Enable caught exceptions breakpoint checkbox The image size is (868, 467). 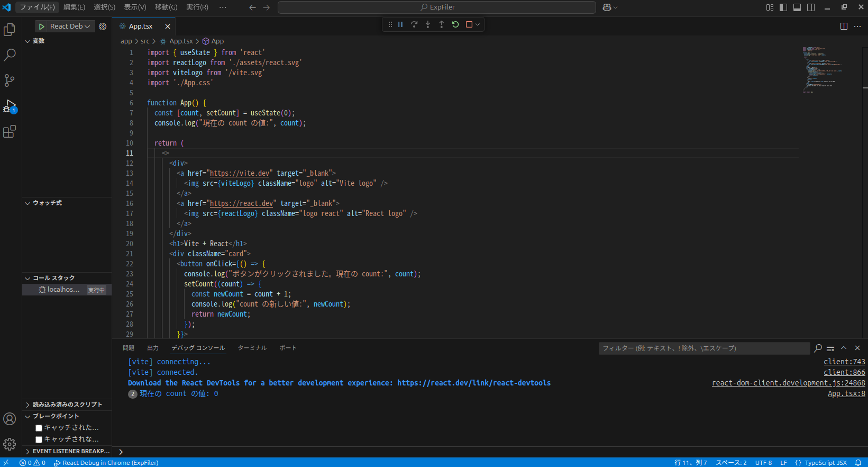click(39, 428)
